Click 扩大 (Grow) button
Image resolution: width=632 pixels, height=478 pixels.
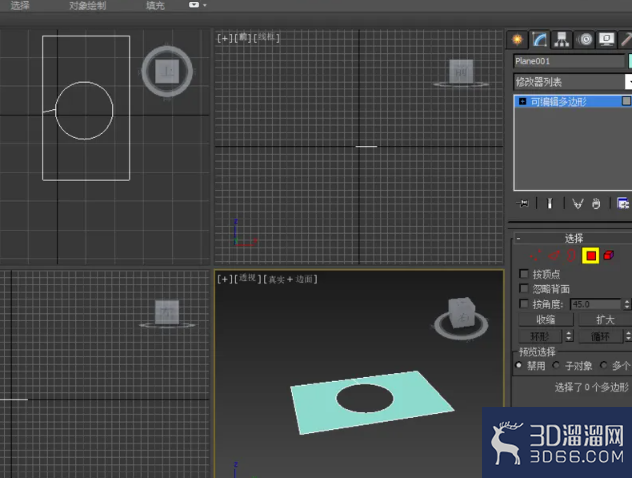pyautogui.click(x=605, y=320)
